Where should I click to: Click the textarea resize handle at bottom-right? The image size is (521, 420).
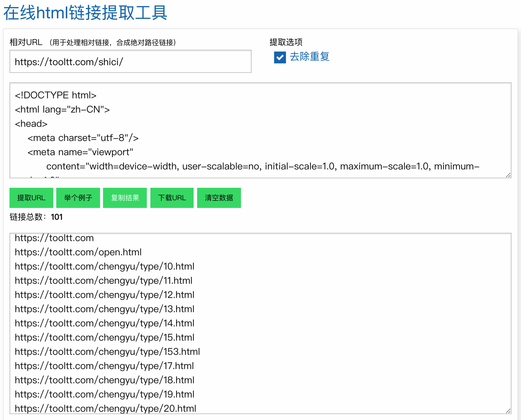(x=508, y=175)
